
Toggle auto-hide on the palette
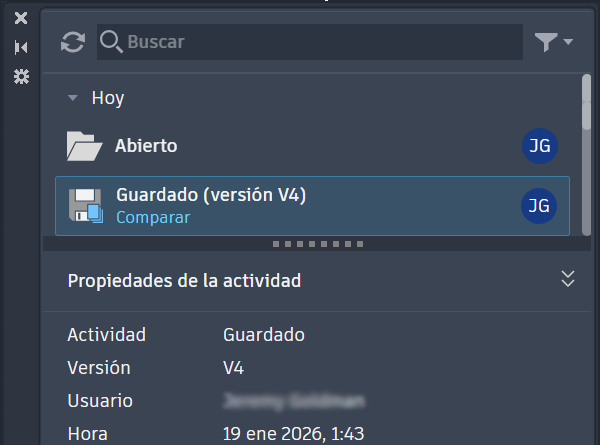pos(21,47)
